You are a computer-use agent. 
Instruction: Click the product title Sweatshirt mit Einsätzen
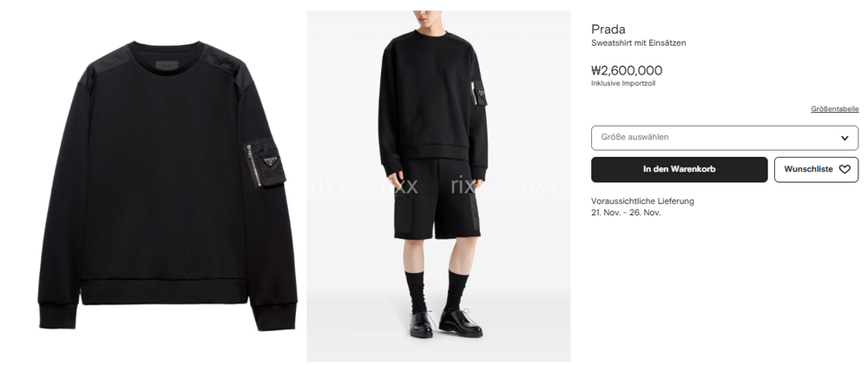[x=638, y=43]
